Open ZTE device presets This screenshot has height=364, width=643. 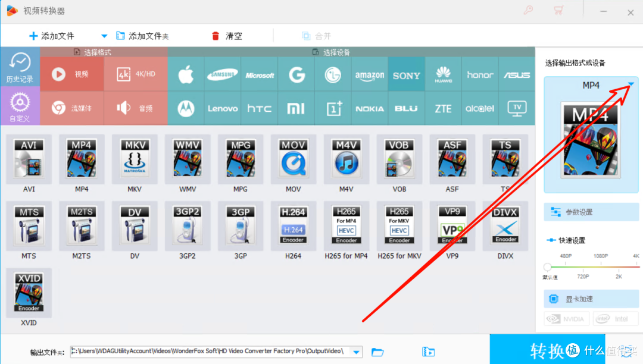click(x=444, y=108)
